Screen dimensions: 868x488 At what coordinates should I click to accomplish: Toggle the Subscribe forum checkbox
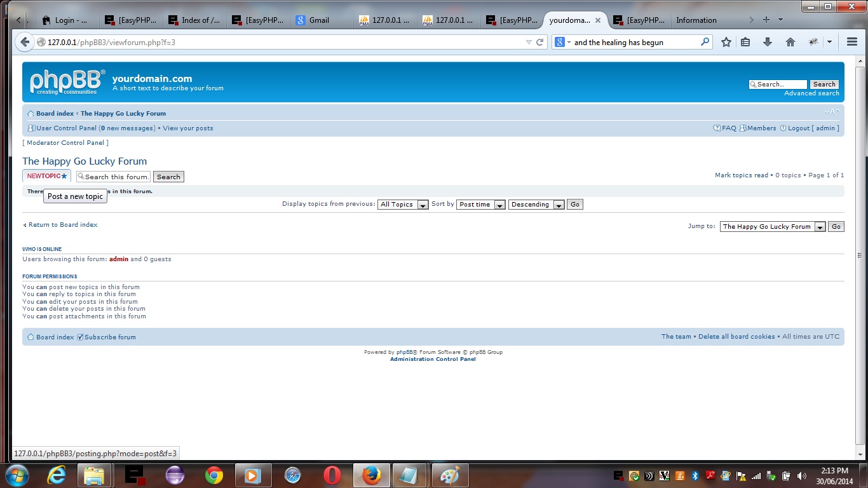[80, 337]
